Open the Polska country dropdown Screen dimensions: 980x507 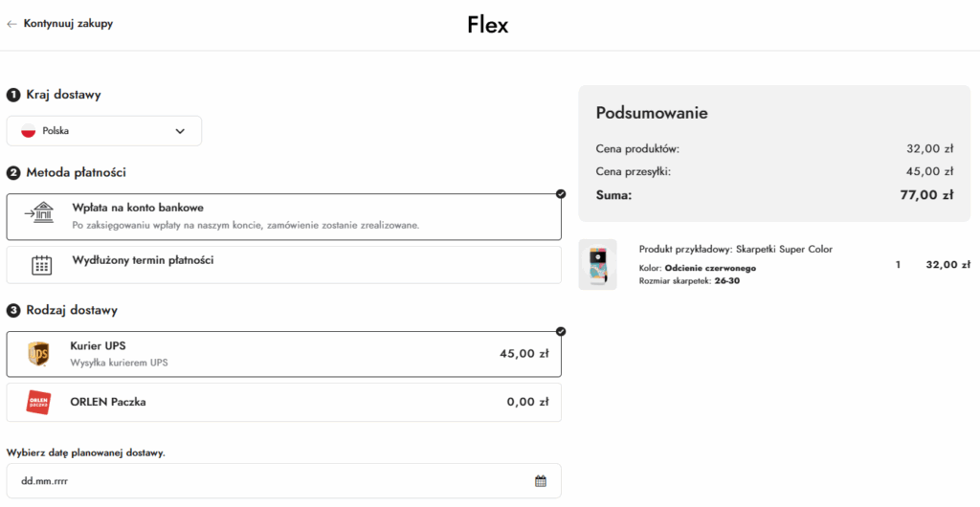pos(104,131)
